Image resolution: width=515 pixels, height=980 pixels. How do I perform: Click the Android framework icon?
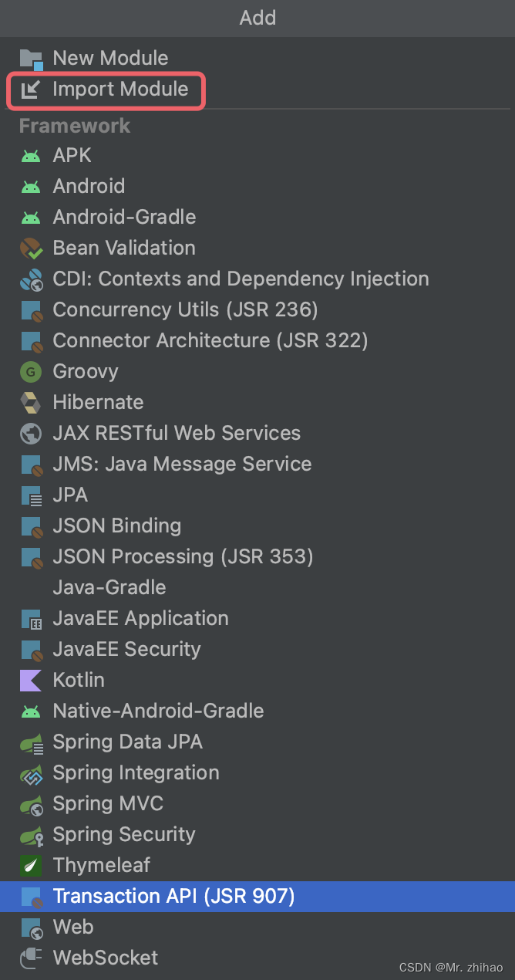pos(31,186)
